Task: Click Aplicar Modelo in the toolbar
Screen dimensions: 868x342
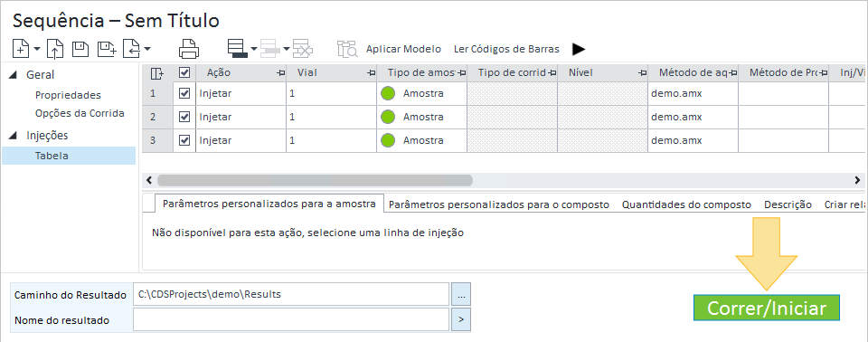Action: [403, 49]
